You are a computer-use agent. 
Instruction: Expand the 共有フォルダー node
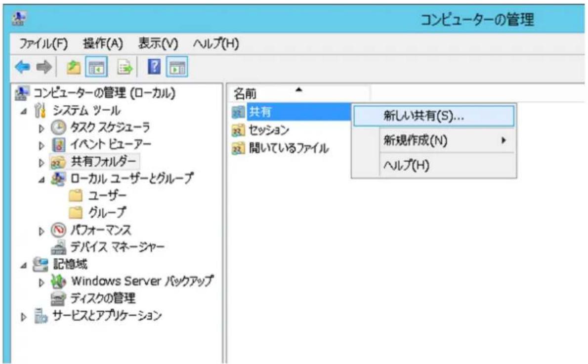pos(41,162)
